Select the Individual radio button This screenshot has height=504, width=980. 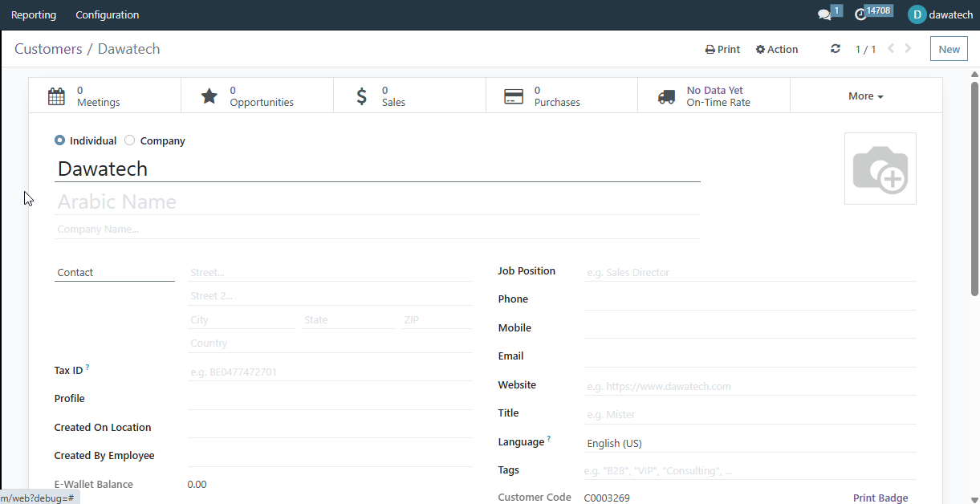point(59,140)
